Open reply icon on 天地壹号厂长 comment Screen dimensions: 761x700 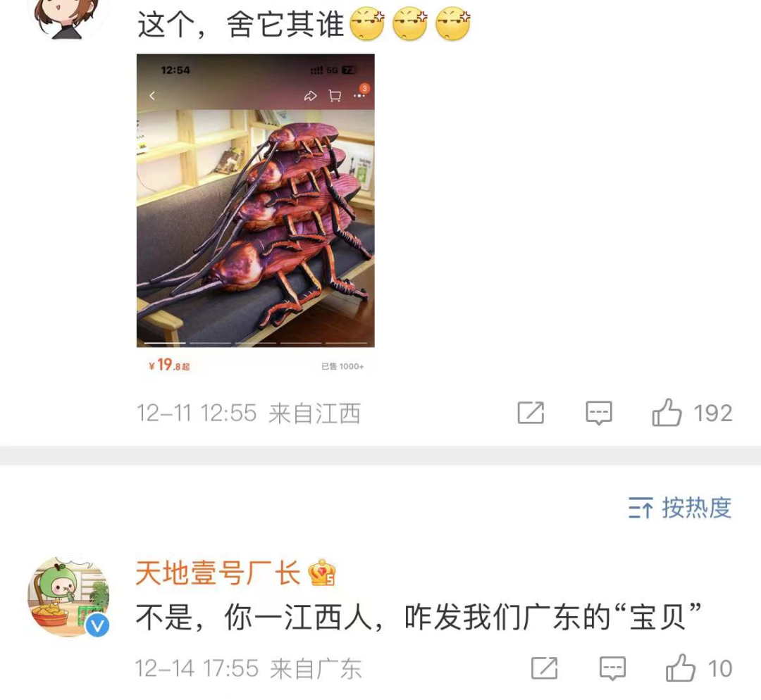coord(612,668)
